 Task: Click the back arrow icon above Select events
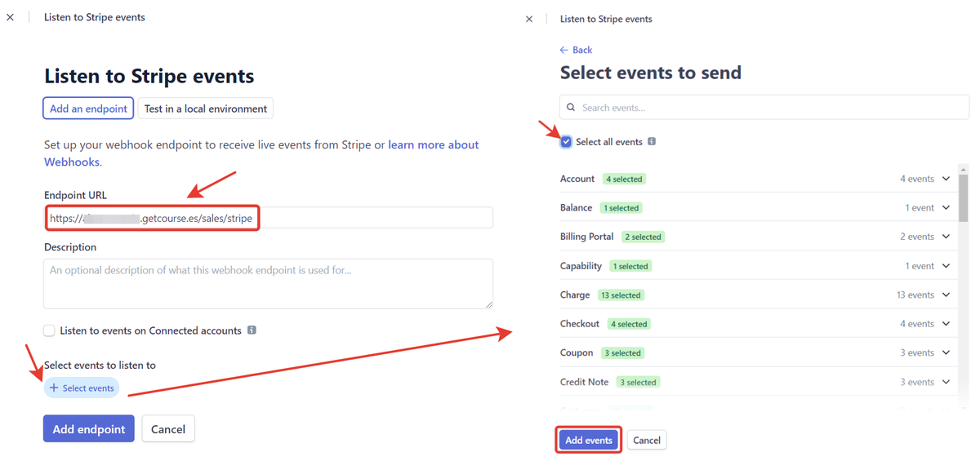click(563, 50)
